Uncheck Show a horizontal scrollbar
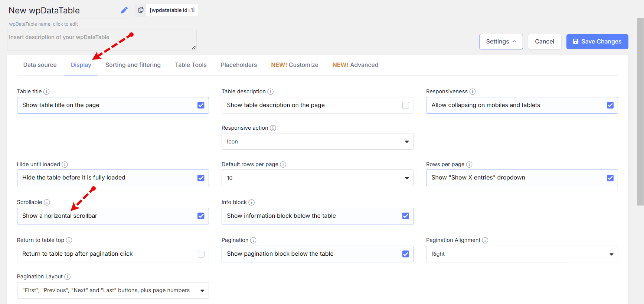Viewport: 644px width, 304px height. (201, 216)
